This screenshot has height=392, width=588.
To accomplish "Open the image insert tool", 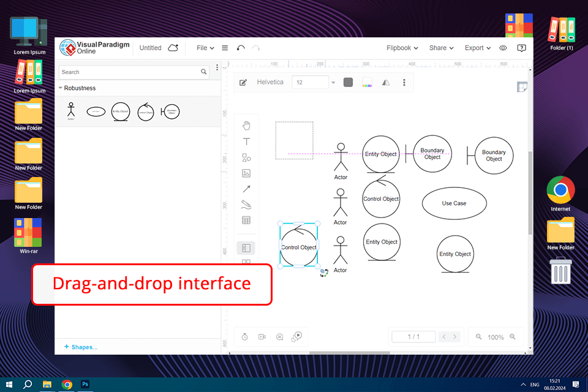I will point(246,173).
